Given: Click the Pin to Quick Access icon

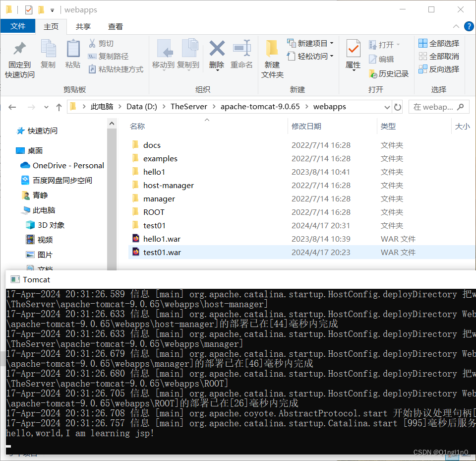Looking at the screenshot, I should tap(20, 48).
